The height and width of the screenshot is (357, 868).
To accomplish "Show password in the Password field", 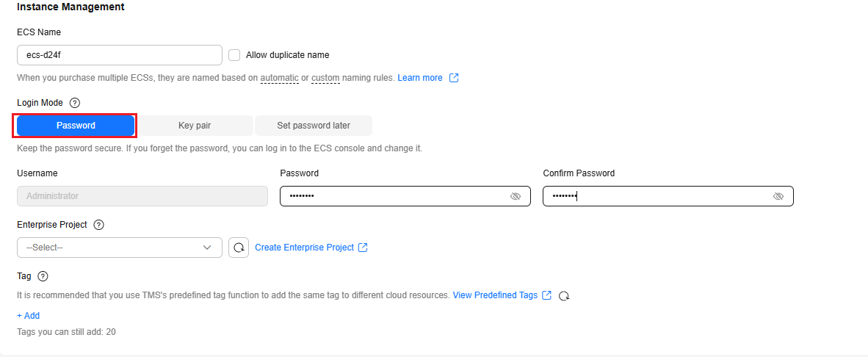I will pos(515,197).
